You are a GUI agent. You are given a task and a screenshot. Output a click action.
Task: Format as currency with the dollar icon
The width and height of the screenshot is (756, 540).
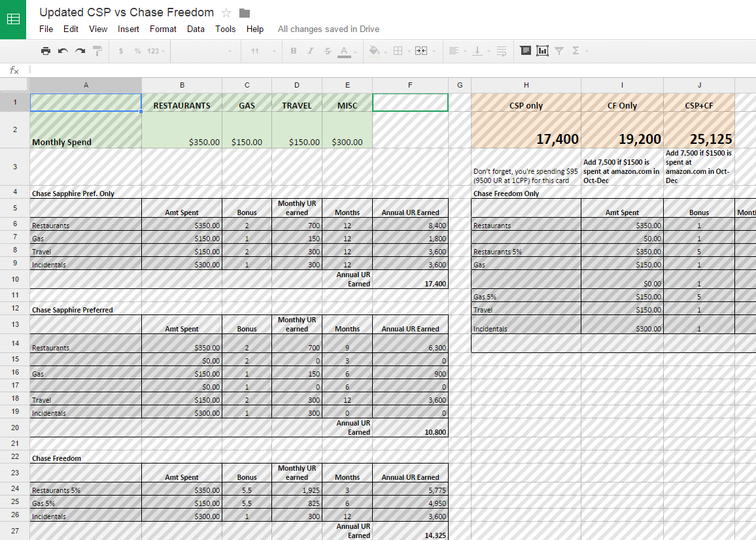tap(120, 50)
